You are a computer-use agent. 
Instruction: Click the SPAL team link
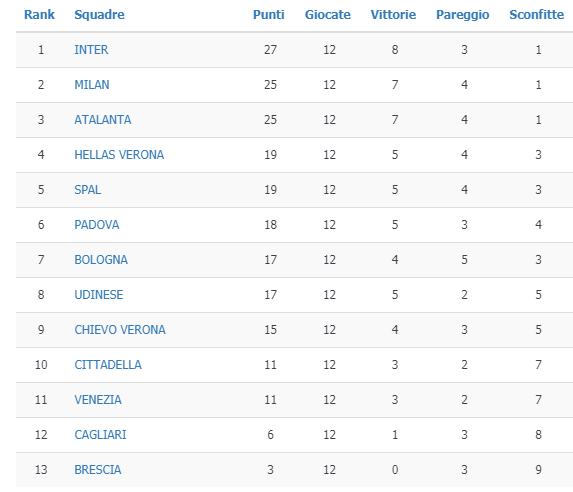point(88,190)
